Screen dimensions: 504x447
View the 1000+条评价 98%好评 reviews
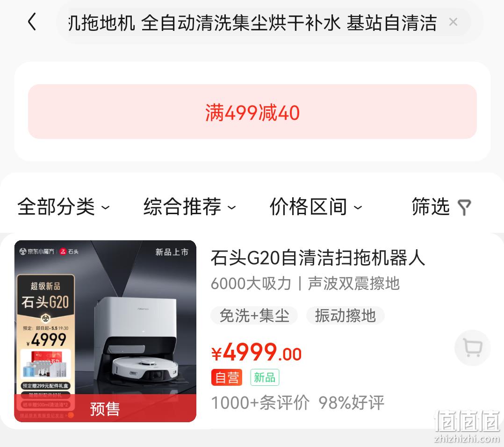coord(298,403)
